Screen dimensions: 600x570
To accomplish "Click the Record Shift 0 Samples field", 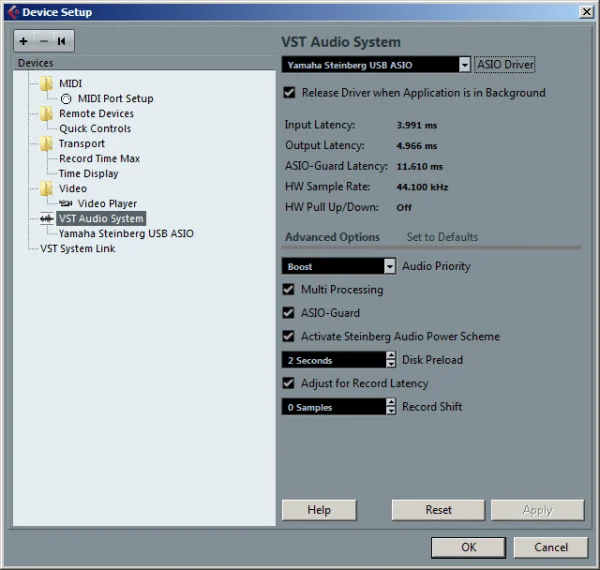I will click(x=334, y=407).
